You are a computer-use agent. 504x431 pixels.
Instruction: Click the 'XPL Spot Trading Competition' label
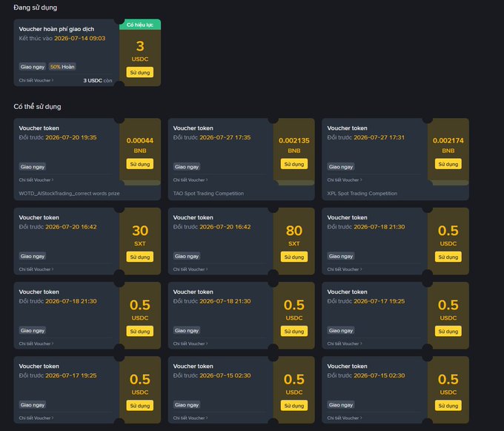point(362,194)
